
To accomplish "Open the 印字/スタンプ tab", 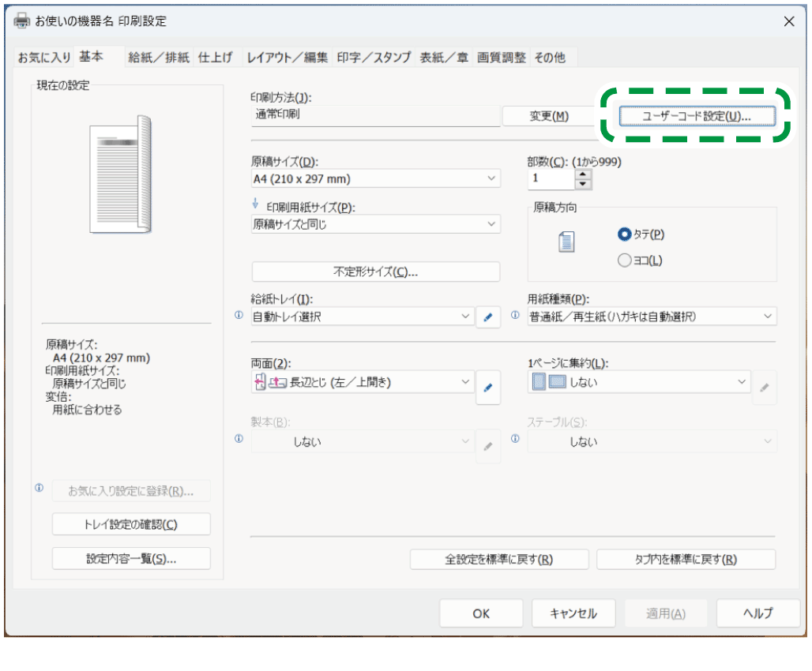I will [x=374, y=57].
